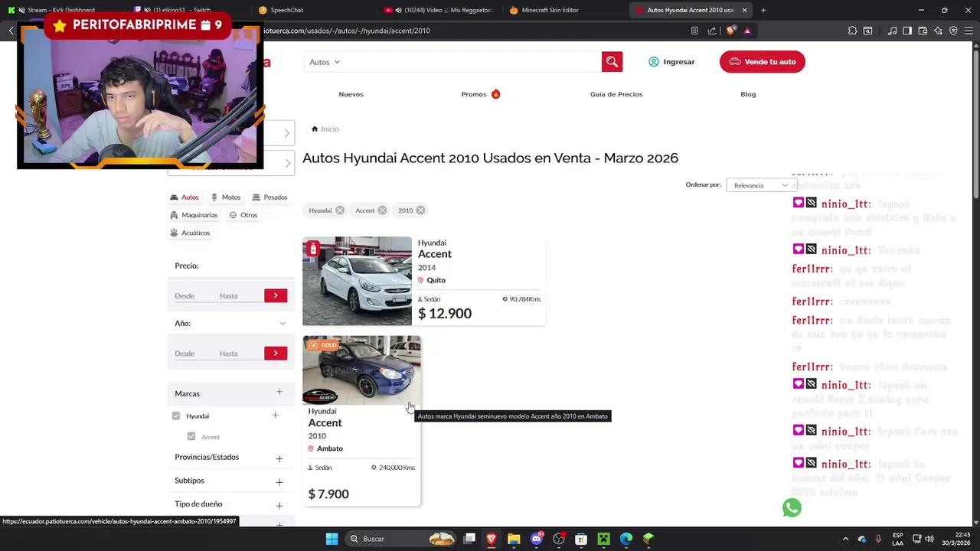
Task: Open Microsoft Edge from the taskbar
Action: click(626, 539)
